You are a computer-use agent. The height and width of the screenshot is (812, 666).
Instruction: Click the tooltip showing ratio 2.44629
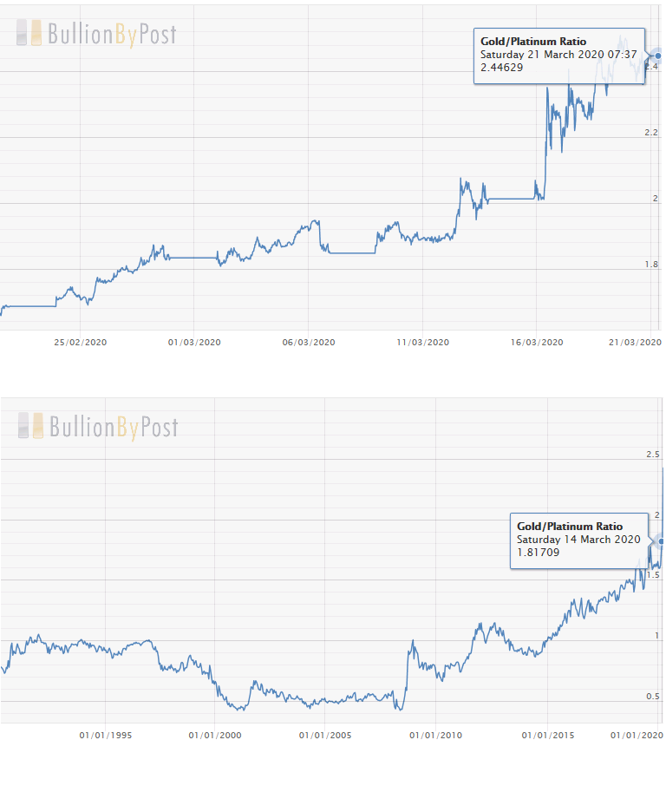coord(560,55)
